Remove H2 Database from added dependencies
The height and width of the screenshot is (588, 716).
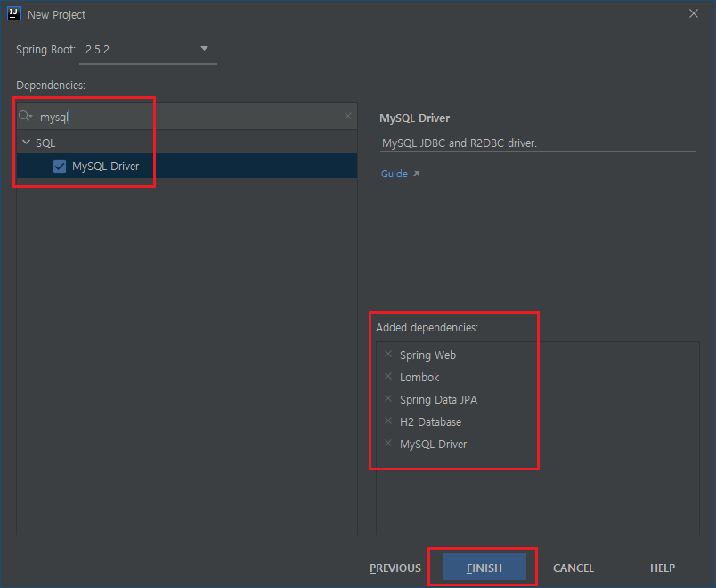[388, 421]
